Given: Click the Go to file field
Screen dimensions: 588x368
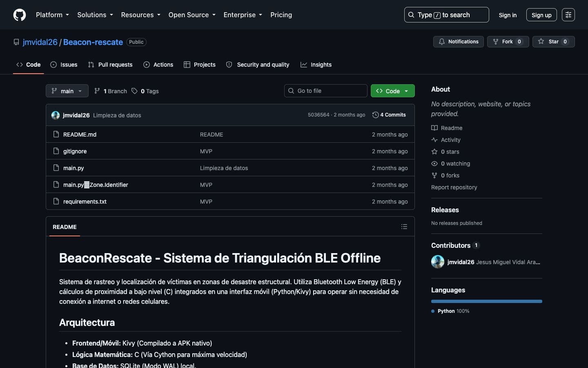Looking at the screenshot, I should (x=326, y=91).
